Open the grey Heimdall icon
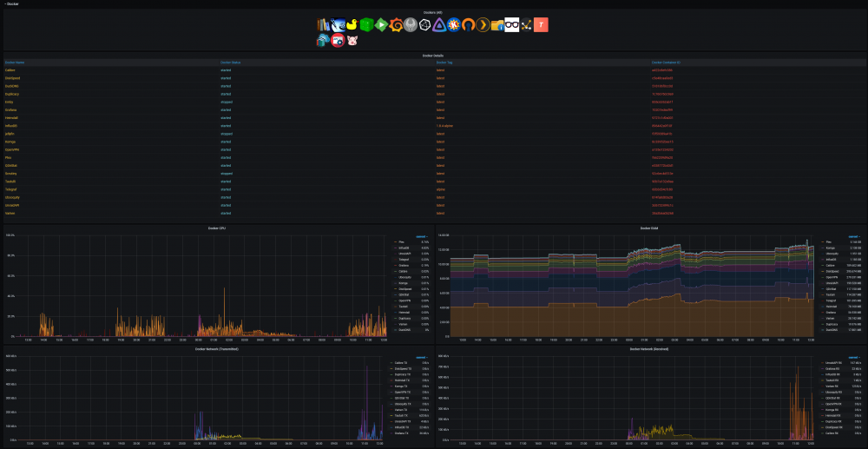The width and height of the screenshot is (868, 449). coord(411,24)
